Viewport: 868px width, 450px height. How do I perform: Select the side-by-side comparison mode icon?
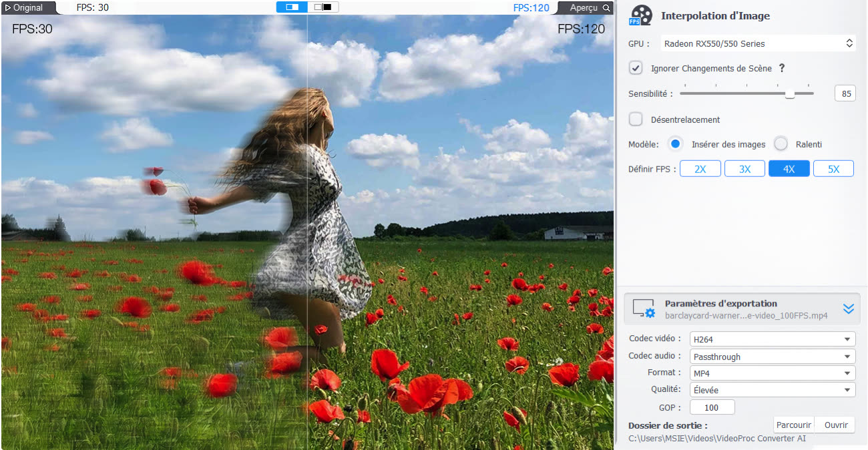click(x=323, y=7)
